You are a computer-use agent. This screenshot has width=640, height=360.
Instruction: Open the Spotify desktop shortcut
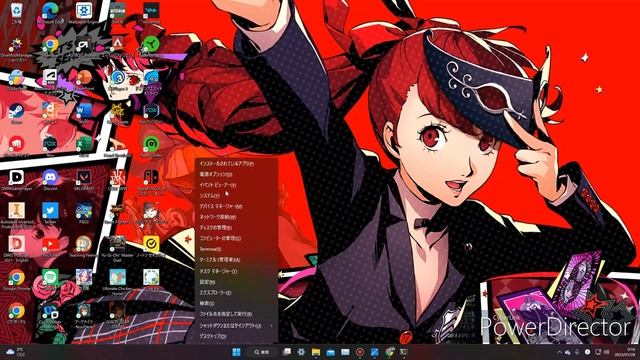tap(50, 280)
